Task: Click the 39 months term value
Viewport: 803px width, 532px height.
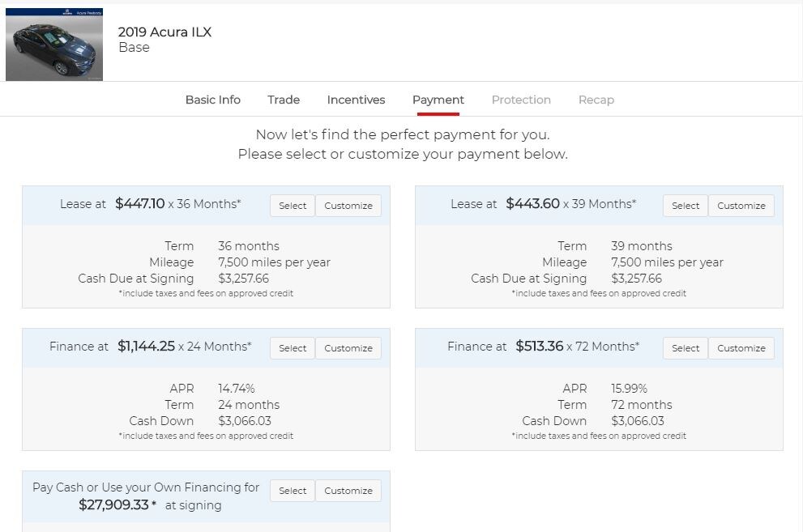Action: coord(642,246)
